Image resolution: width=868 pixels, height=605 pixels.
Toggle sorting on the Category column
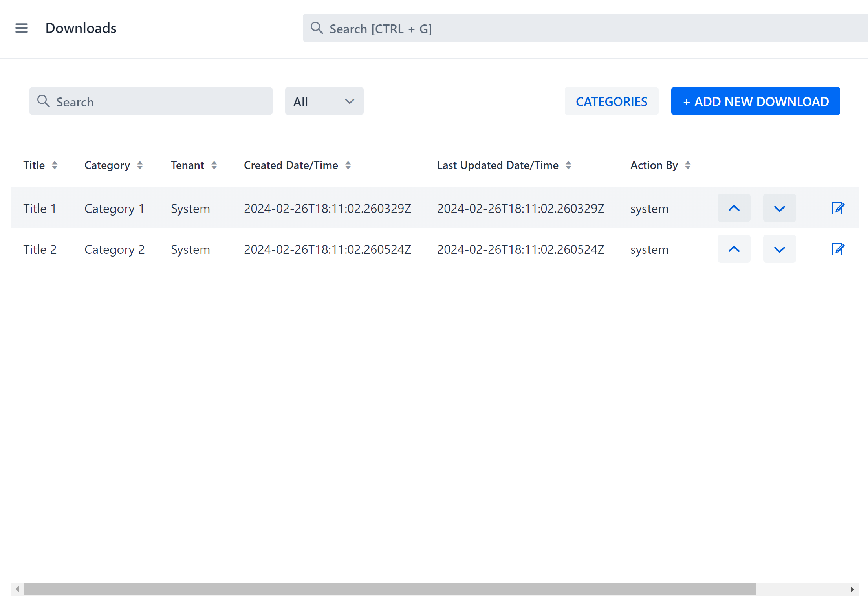[x=140, y=165]
